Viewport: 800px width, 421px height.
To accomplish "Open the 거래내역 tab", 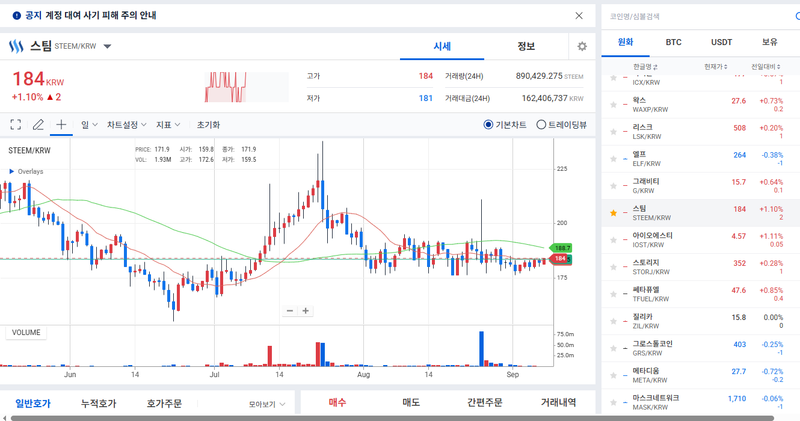I will (558, 403).
